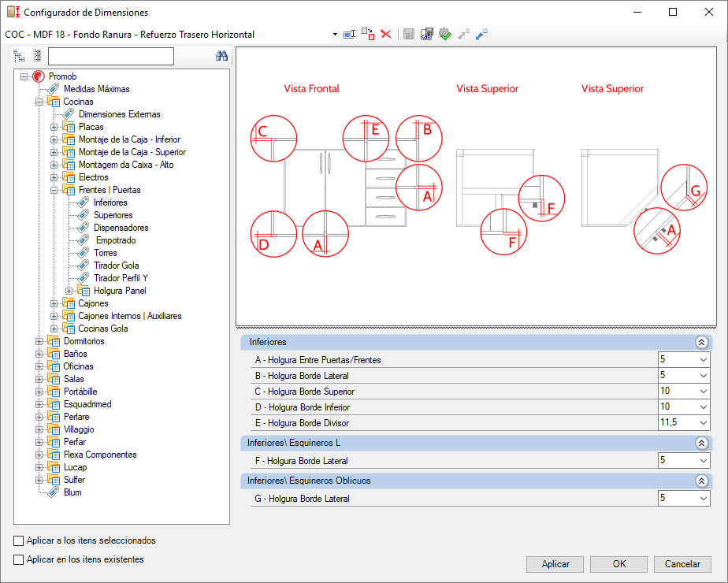
Task: Collapse the Inferiores\ Esquineros Oblicuos section
Action: click(x=701, y=481)
